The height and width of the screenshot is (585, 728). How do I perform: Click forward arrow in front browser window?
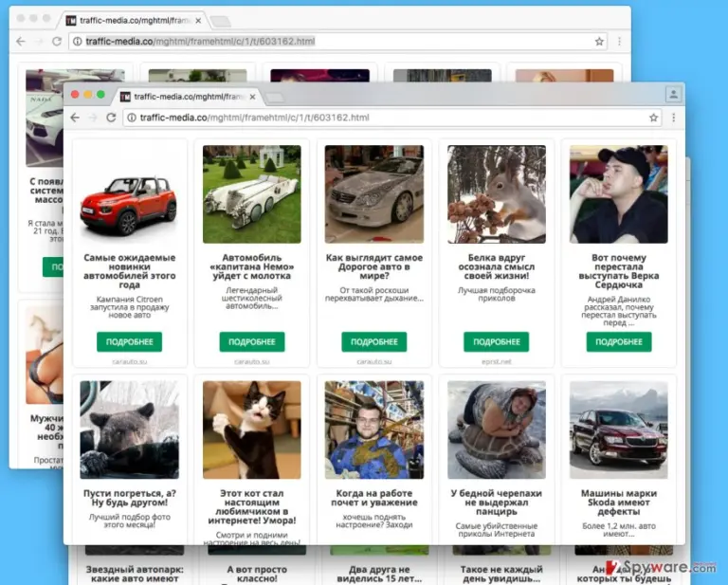pos(93,118)
